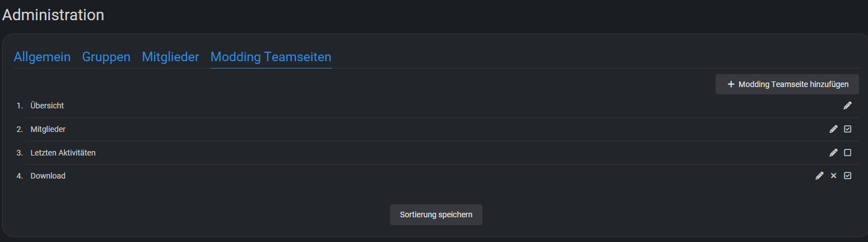Delete the Download page with X icon
This screenshot has height=242, width=868.
(833, 176)
